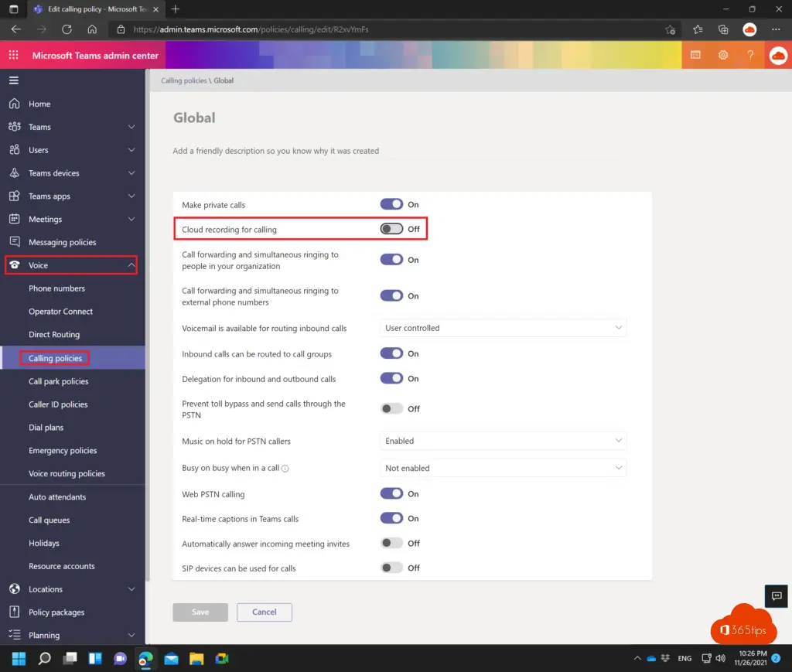Screen dimensions: 792x672
Task: Open the settings gear icon
Action: click(x=723, y=55)
